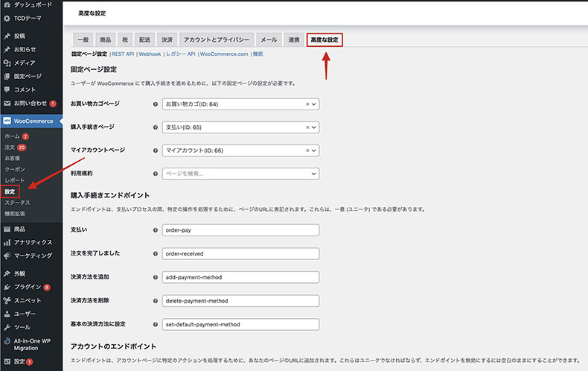Image resolution: width=588 pixels, height=371 pixels.
Task: Click help icon beside 支払い endpoint
Action: 156,230
